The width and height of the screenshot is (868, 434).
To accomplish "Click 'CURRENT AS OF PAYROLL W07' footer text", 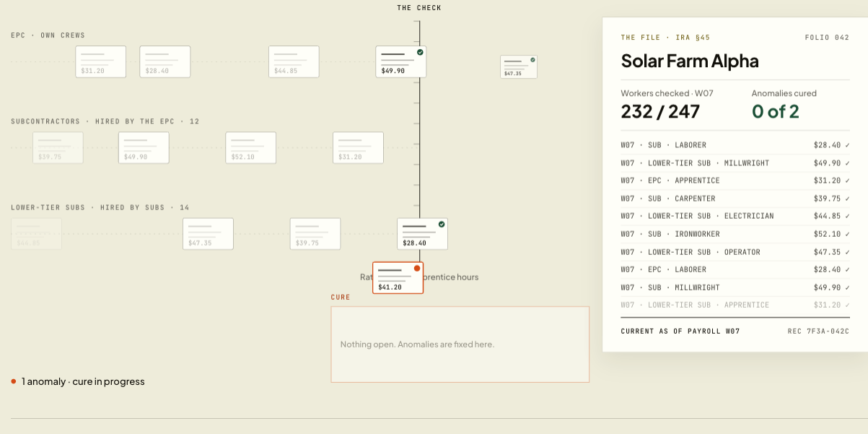I will tap(680, 331).
